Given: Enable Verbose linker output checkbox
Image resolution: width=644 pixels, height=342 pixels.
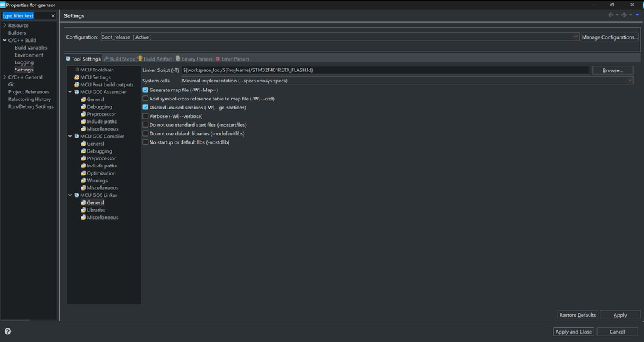Looking at the screenshot, I should pyautogui.click(x=146, y=116).
